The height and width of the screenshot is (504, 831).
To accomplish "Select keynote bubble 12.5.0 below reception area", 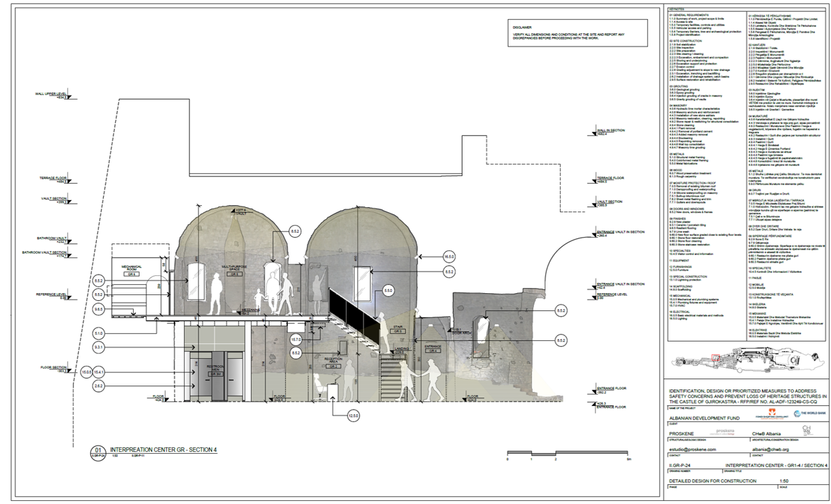I will click(x=354, y=416).
